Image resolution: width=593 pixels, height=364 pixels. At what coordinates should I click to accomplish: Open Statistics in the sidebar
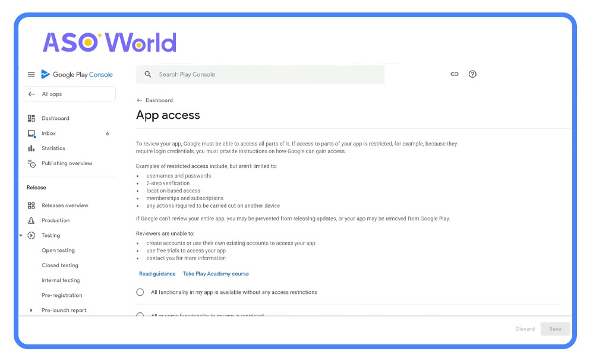53,148
